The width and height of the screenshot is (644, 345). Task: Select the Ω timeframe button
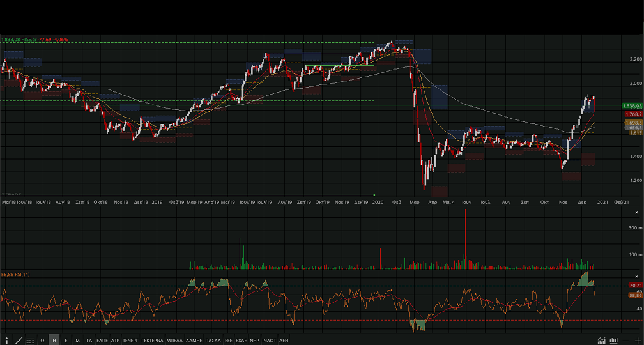(42, 341)
